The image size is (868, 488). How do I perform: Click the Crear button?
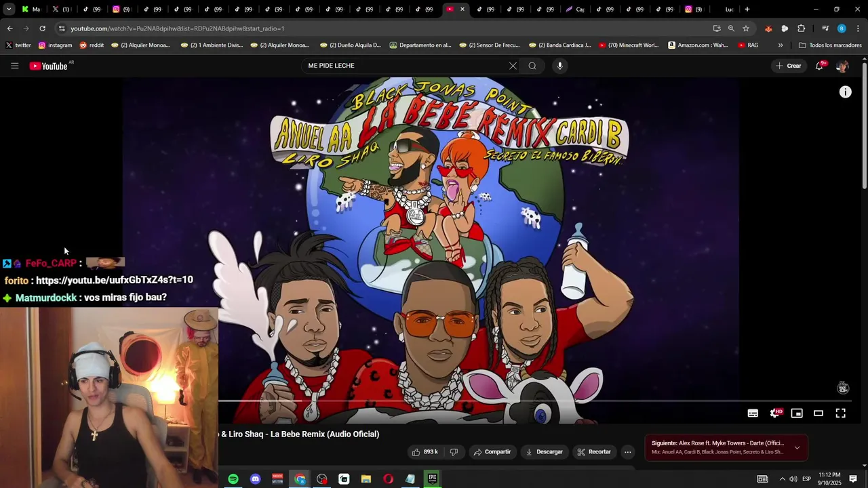[789, 66]
